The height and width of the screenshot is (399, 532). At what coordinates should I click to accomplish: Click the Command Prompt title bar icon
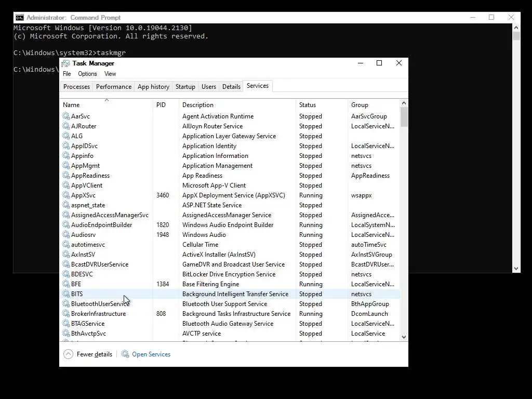click(20, 18)
